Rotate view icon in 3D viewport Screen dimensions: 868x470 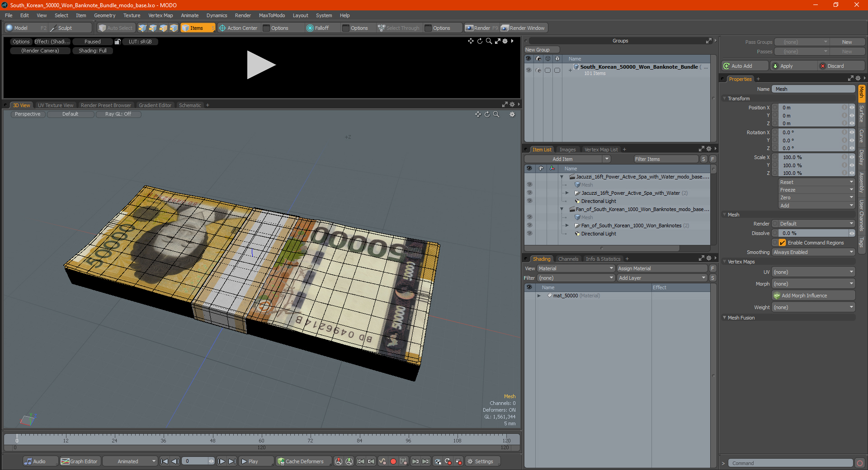pos(487,114)
